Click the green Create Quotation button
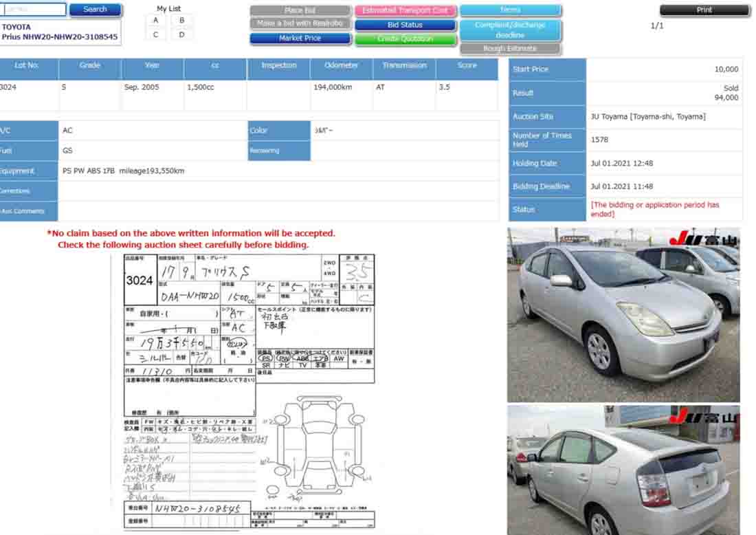Viewport: 756px width, 535px height. pos(405,39)
